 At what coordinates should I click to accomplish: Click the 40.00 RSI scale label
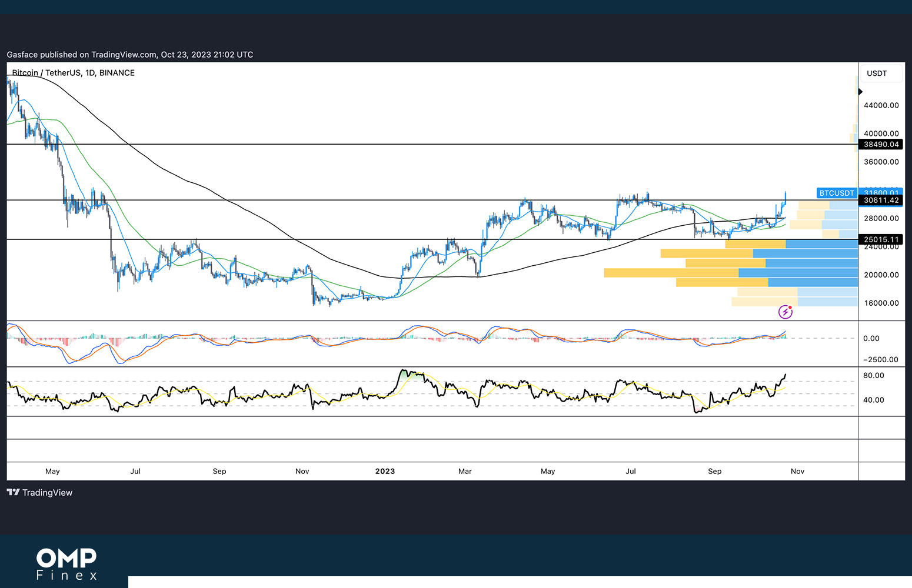(x=874, y=400)
